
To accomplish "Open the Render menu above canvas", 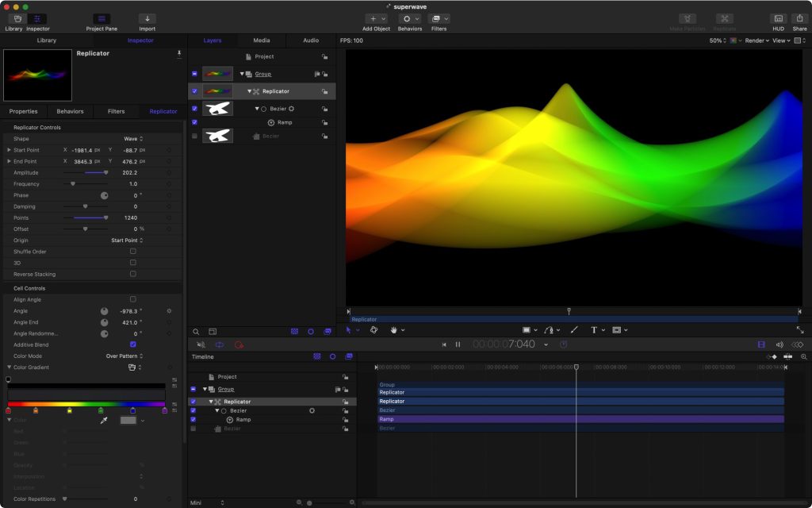I will (x=756, y=40).
